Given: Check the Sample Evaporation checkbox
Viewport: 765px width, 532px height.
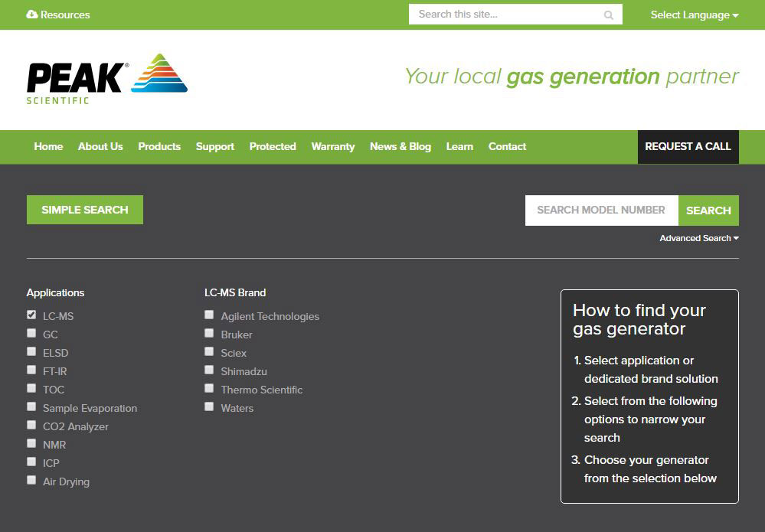Looking at the screenshot, I should pyautogui.click(x=31, y=406).
